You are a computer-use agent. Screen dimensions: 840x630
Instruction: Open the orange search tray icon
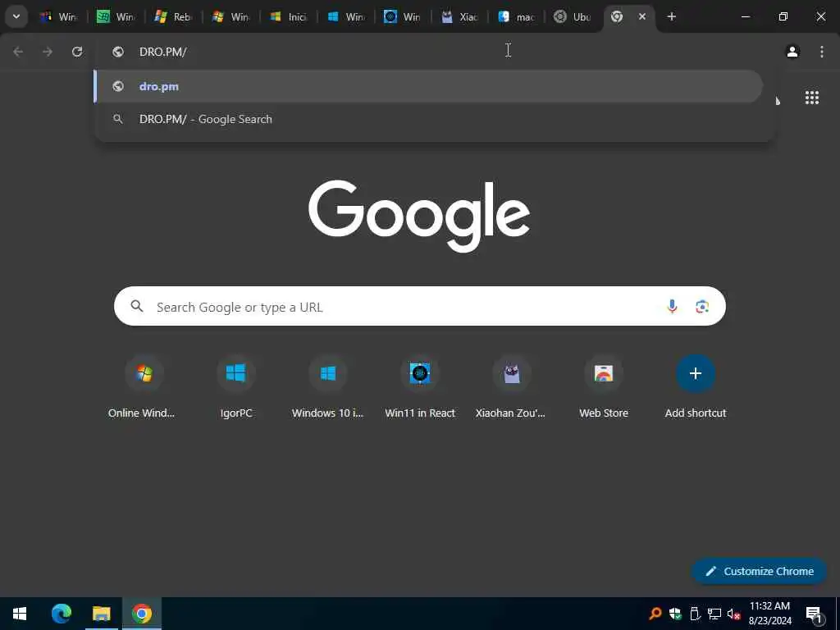[655, 614]
